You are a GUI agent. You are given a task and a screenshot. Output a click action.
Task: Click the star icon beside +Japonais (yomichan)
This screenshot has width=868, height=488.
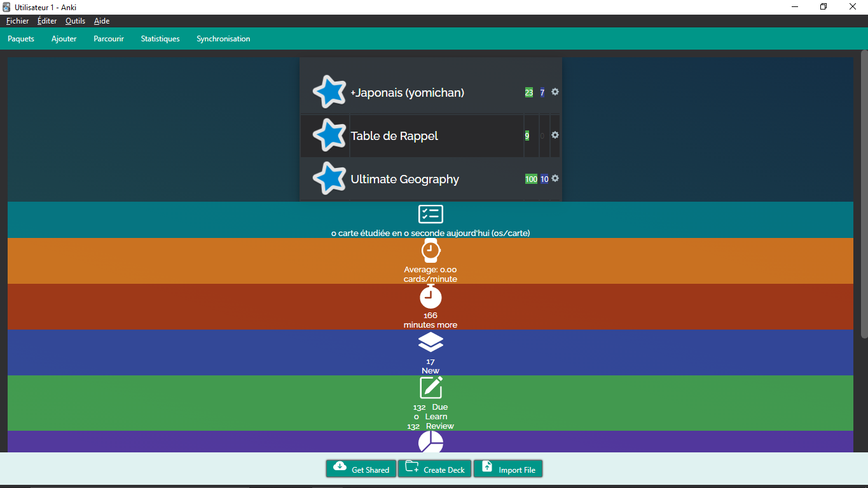329,92
